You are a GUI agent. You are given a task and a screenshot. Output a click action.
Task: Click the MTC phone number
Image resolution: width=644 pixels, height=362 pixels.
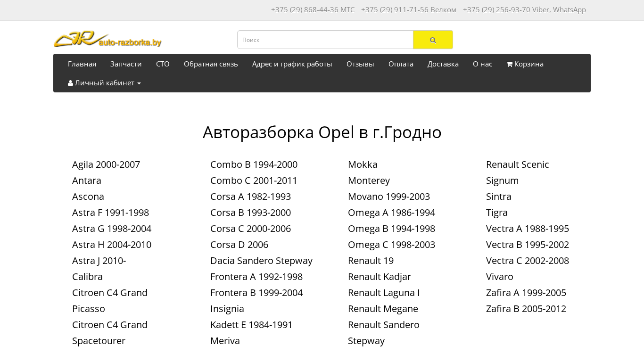(x=313, y=10)
